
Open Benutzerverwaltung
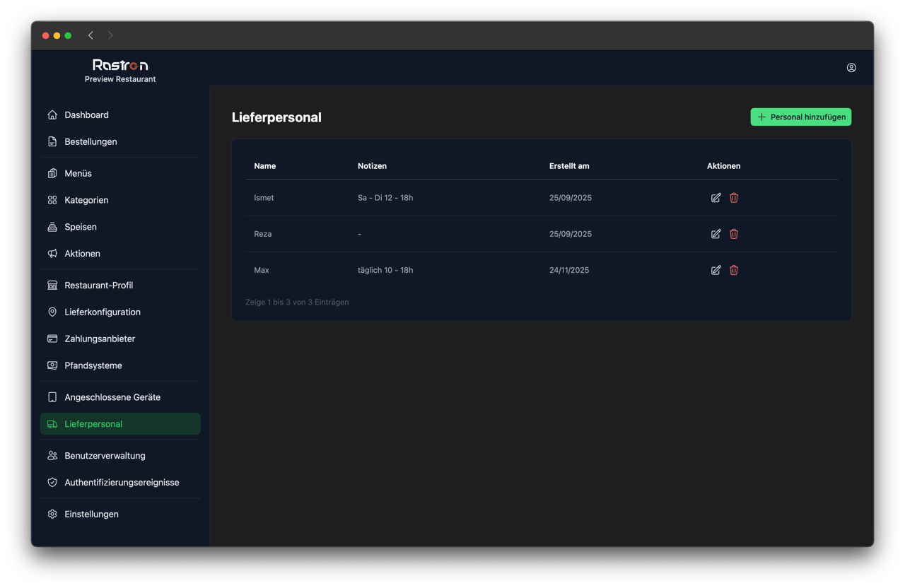pos(105,457)
